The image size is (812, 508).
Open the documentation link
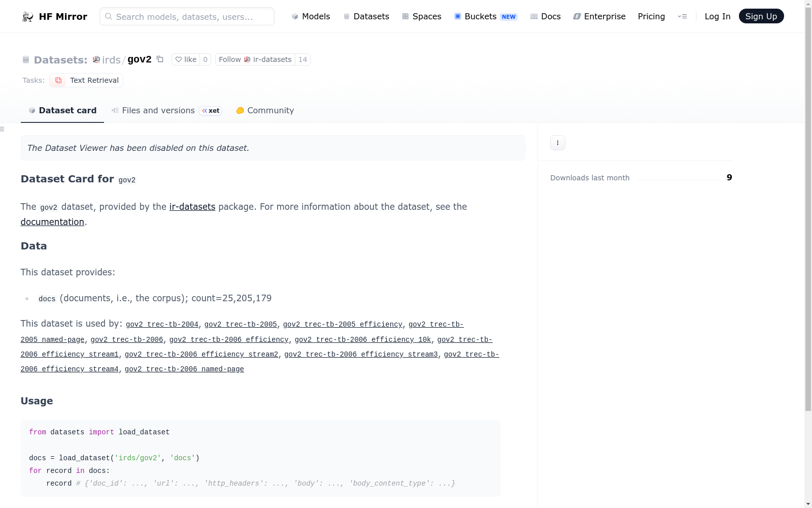coord(52,222)
